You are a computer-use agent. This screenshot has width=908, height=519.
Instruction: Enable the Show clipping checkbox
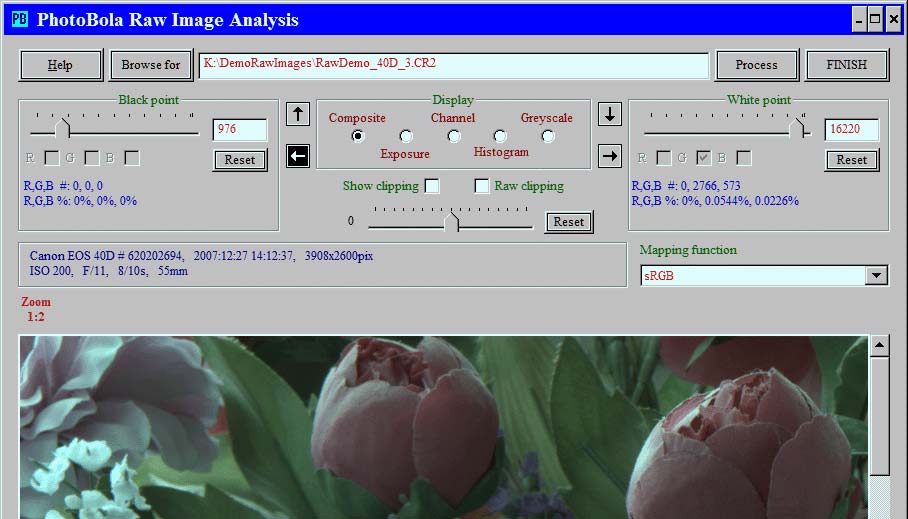pos(432,186)
